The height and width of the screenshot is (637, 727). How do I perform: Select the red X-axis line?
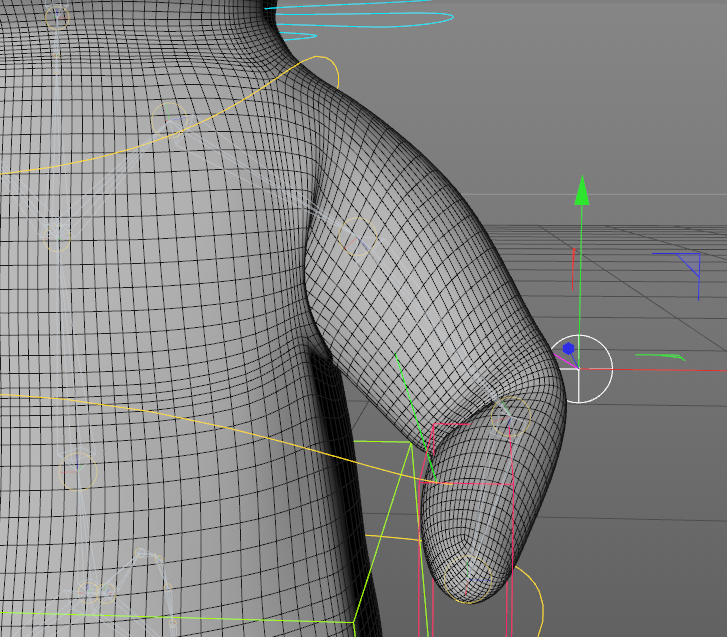[660, 370]
